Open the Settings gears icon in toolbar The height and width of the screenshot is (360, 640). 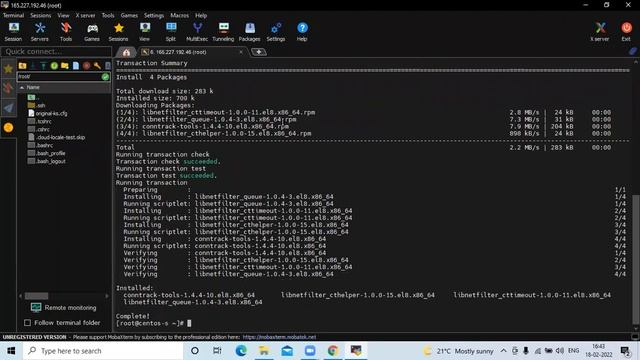click(x=276, y=32)
